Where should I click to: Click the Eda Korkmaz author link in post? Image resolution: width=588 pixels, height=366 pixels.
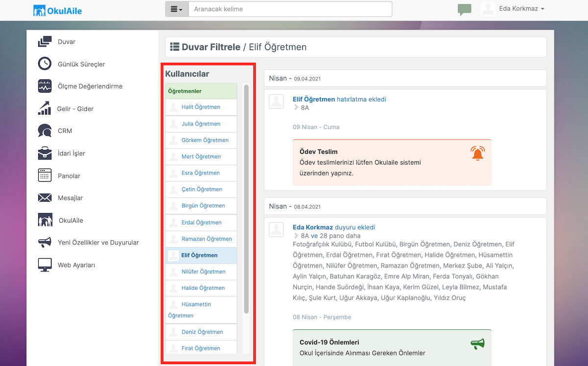tap(313, 227)
